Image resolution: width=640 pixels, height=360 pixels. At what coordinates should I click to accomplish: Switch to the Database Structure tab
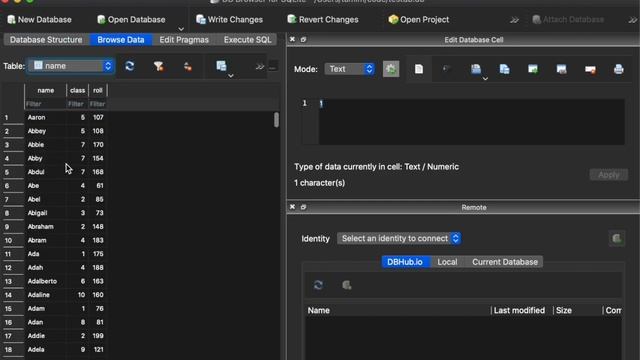(x=46, y=40)
